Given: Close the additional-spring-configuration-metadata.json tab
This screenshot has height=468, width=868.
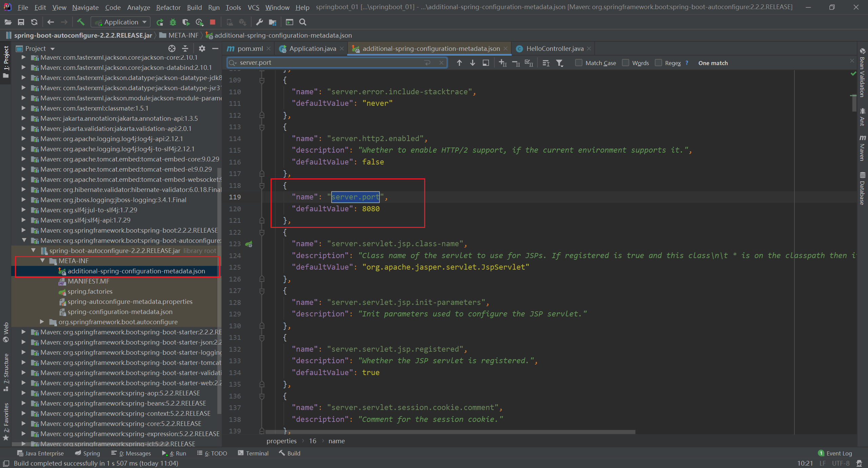Looking at the screenshot, I should (506, 48).
